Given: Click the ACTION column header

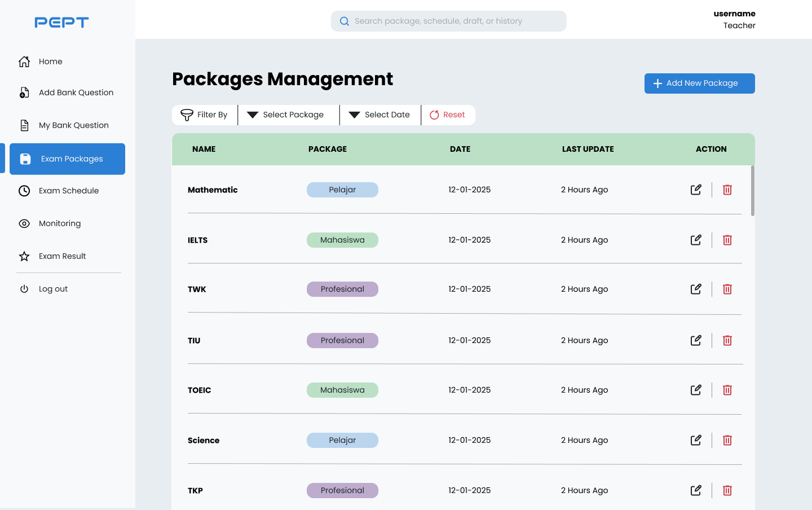Looking at the screenshot, I should [x=711, y=149].
